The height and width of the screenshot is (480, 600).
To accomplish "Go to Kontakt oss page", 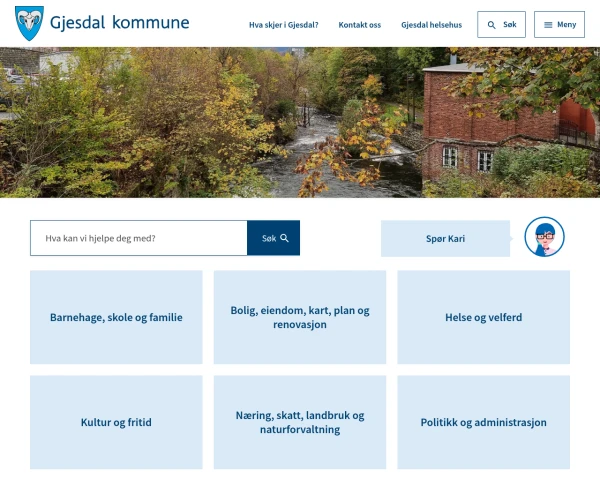I will click(x=360, y=25).
